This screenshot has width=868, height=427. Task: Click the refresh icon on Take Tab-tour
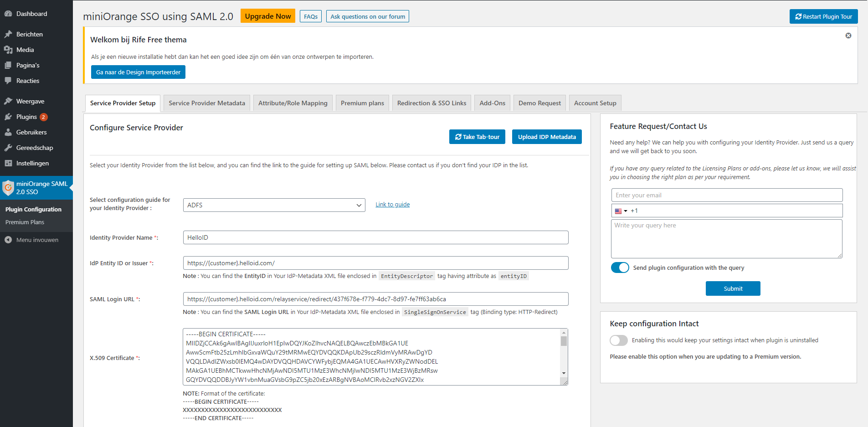(x=458, y=137)
